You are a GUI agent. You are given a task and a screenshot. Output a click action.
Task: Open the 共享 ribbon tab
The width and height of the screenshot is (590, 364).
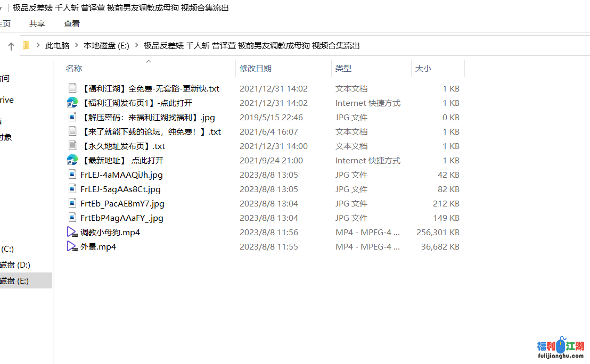coord(37,24)
